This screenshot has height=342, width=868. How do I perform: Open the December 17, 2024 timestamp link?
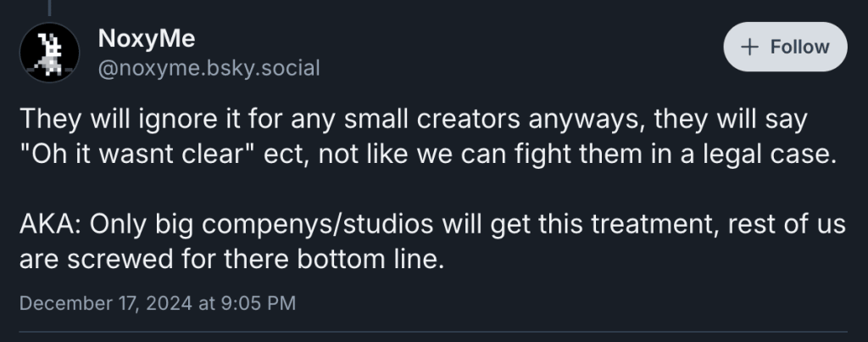157,303
